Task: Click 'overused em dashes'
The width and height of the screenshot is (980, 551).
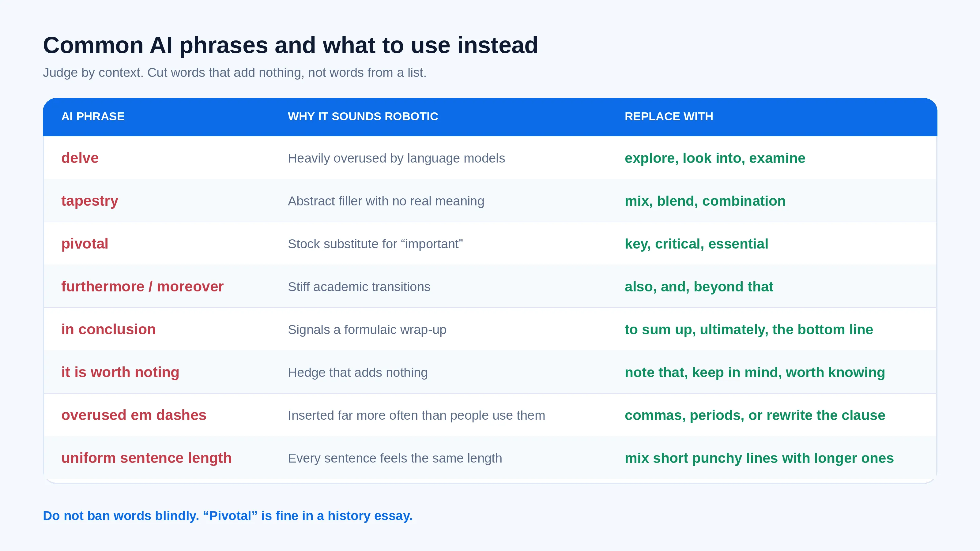Action: pyautogui.click(x=134, y=415)
